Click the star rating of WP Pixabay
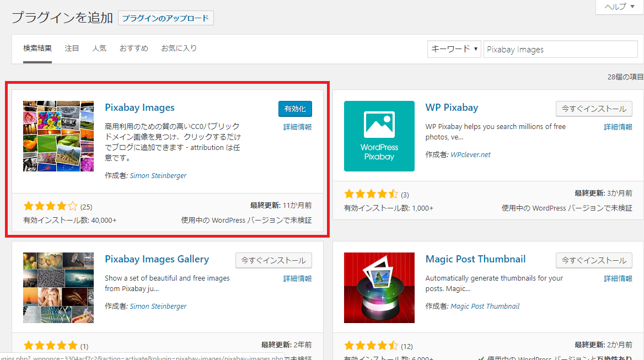This screenshot has width=644, height=360. [x=371, y=194]
